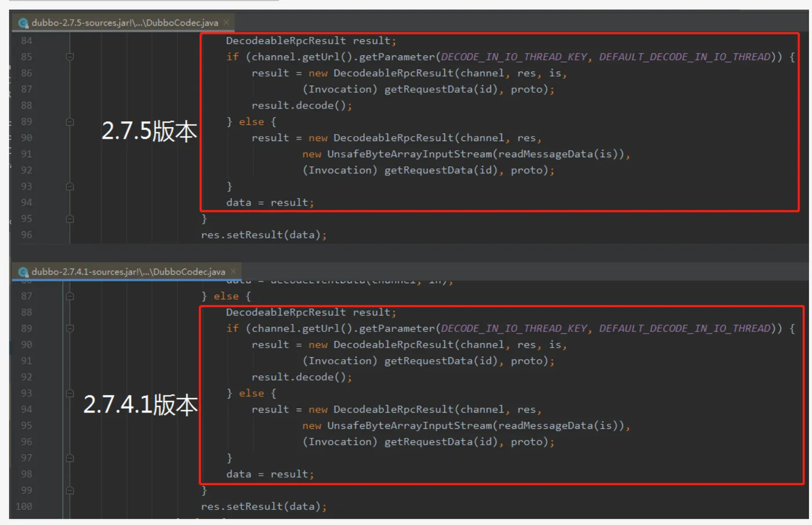Click 'getRequestData(id)' on line 87 in dubbo-2.7.5 editor
Image resolution: width=812 pixels, height=525 pixels.
tap(441, 89)
